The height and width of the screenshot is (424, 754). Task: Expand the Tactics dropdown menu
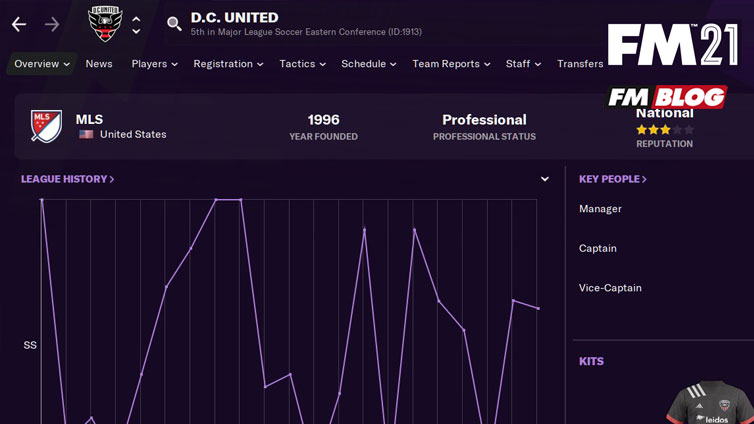(302, 63)
